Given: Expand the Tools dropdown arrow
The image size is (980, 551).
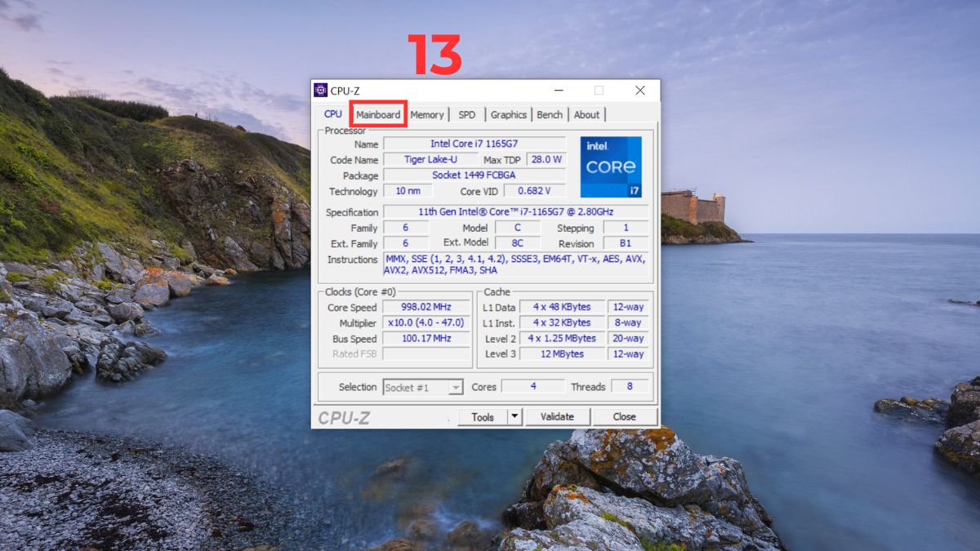Looking at the screenshot, I should (514, 416).
